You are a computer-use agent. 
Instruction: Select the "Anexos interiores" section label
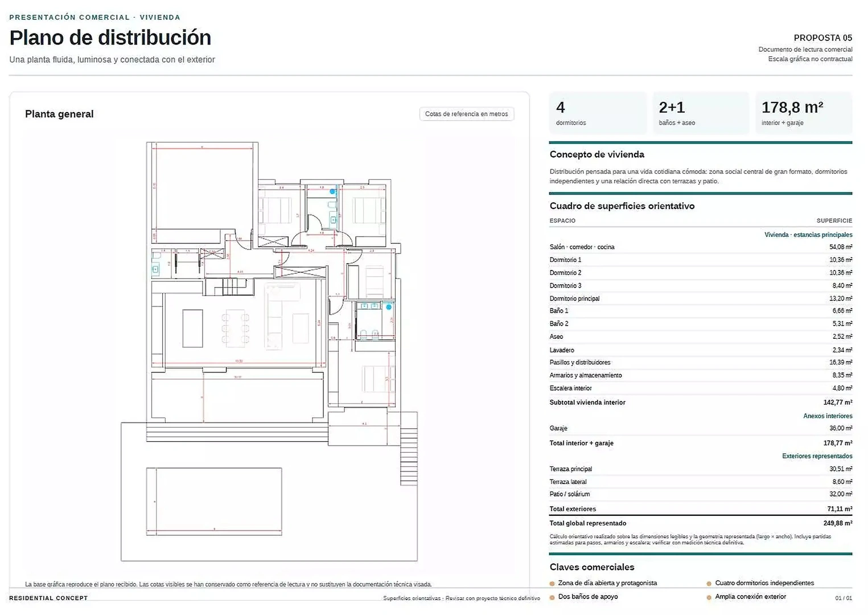click(x=828, y=416)
